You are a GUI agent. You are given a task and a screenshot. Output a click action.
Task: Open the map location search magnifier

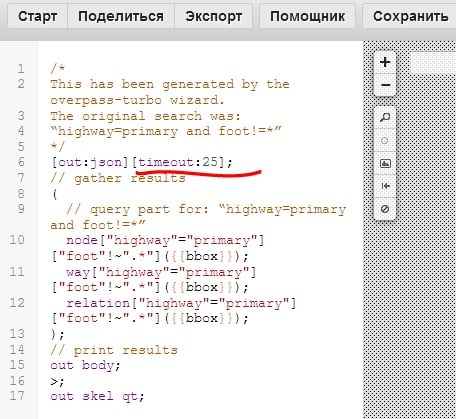385,117
